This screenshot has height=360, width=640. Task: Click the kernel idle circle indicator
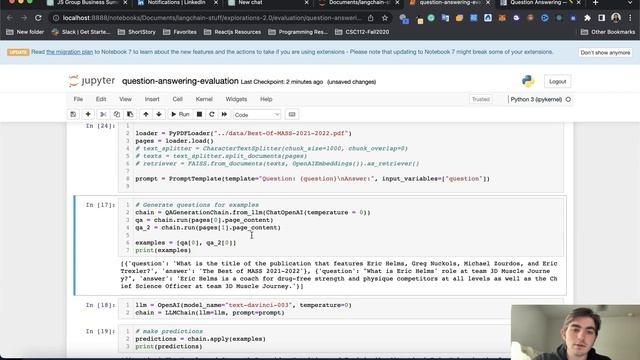coord(568,99)
